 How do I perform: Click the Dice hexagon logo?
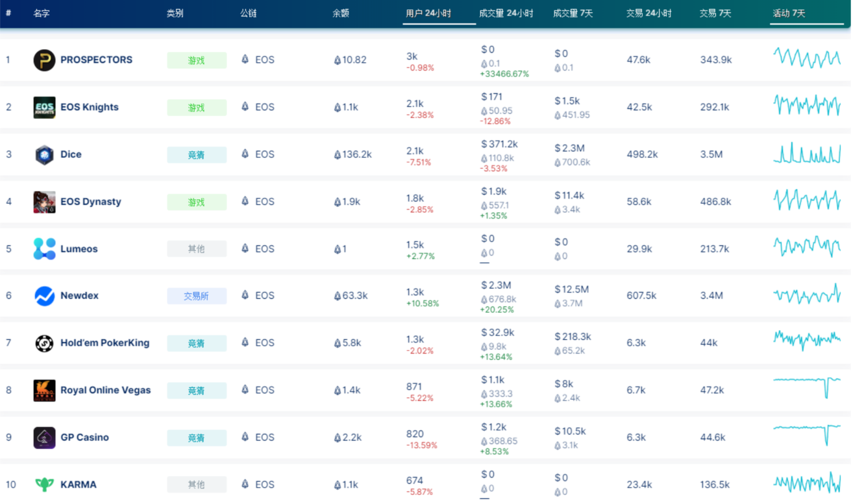tap(44, 155)
